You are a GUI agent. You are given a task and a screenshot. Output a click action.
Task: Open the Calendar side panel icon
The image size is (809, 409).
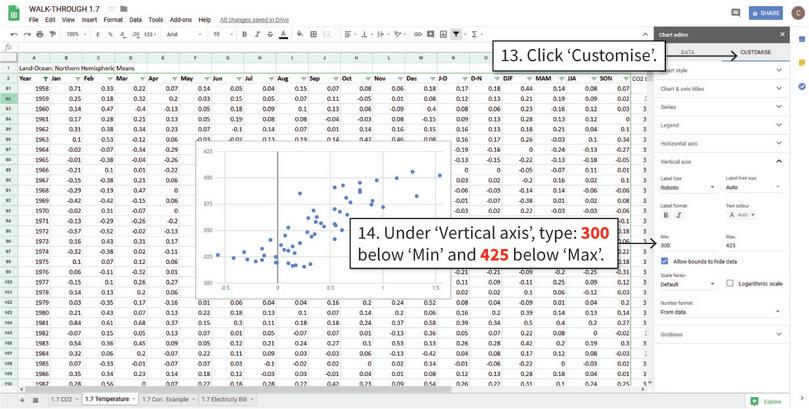(801, 39)
